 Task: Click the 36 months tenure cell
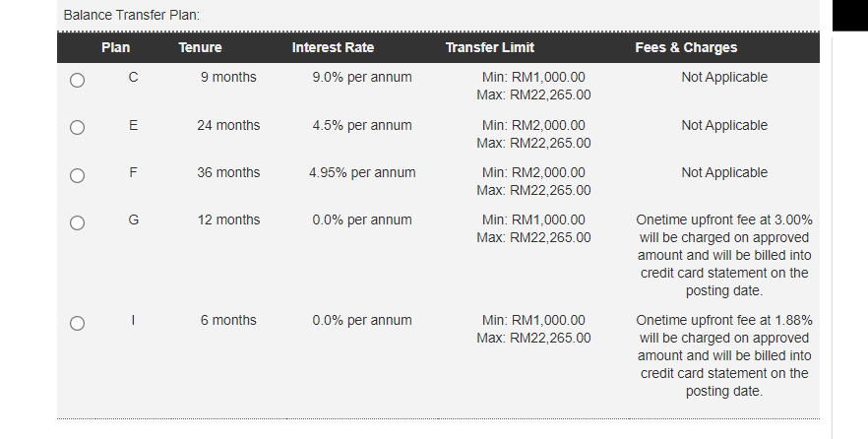pyautogui.click(x=228, y=172)
